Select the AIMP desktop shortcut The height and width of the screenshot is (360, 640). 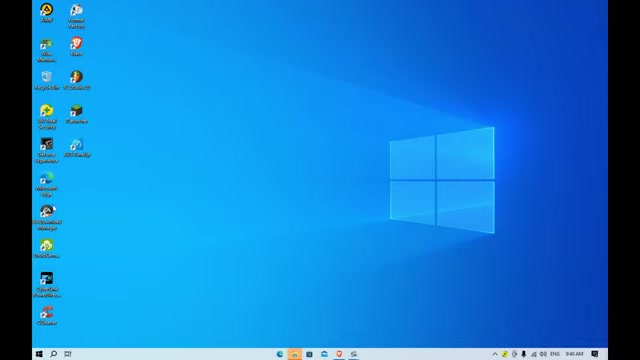[x=47, y=13]
